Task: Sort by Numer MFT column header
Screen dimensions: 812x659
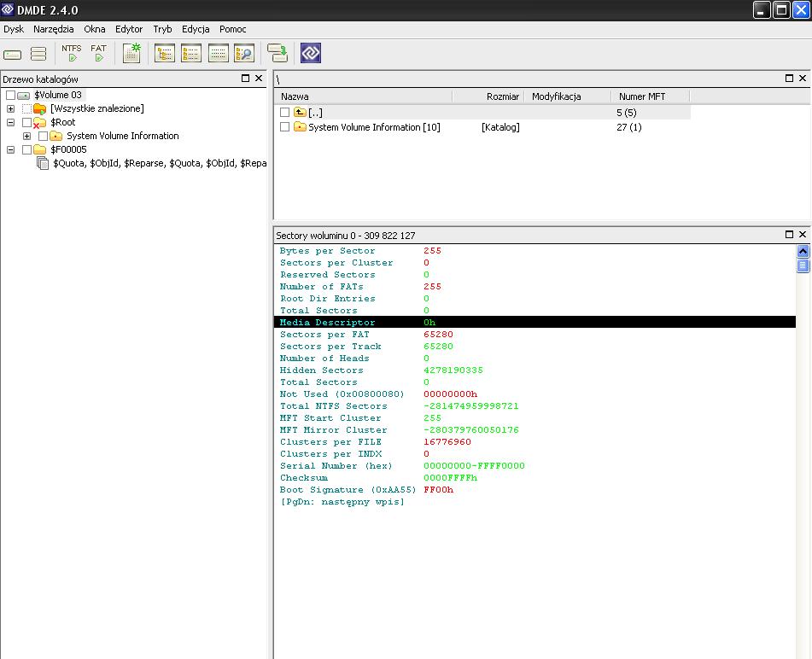Action: click(x=651, y=96)
